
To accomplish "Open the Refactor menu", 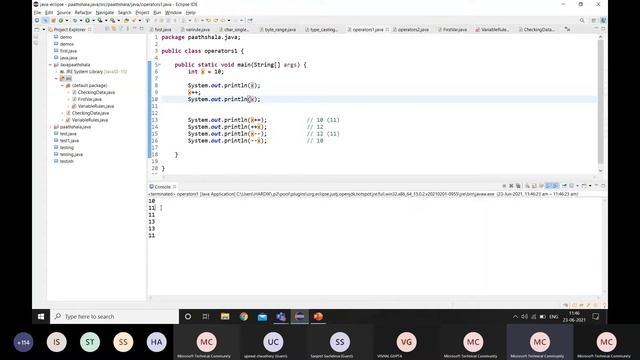I will click(83, 13).
